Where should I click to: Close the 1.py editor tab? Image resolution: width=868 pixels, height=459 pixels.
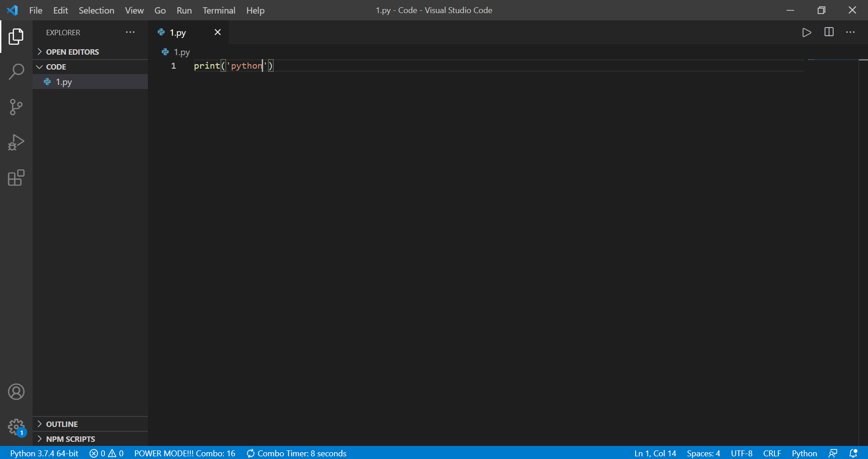point(217,32)
